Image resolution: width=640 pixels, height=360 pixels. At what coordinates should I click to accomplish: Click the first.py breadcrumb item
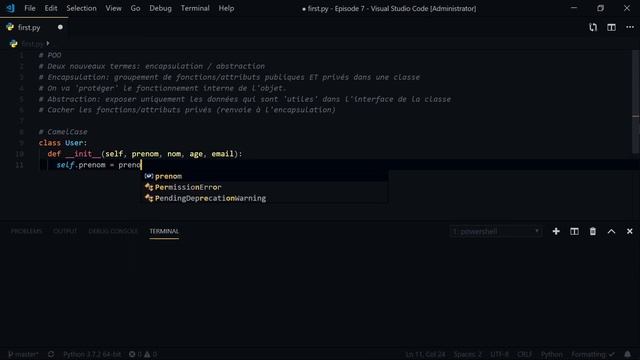pyautogui.click(x=32, y=44)
